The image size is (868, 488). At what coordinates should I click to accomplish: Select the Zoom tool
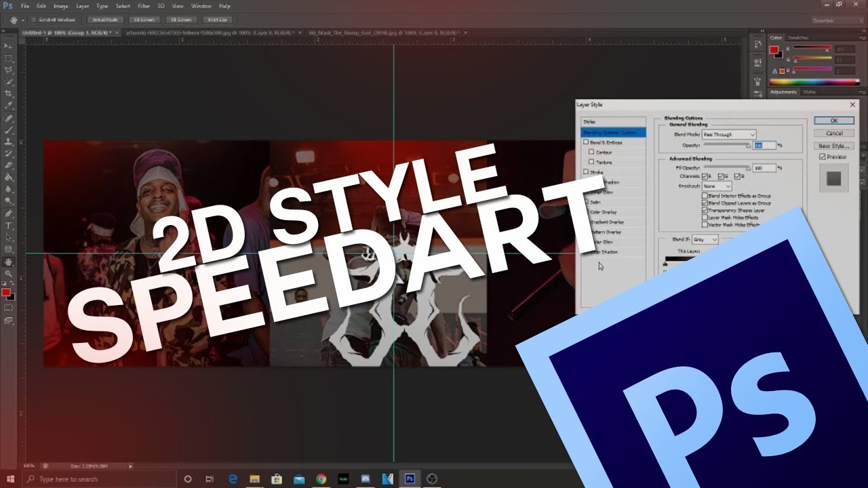[8, 274]
